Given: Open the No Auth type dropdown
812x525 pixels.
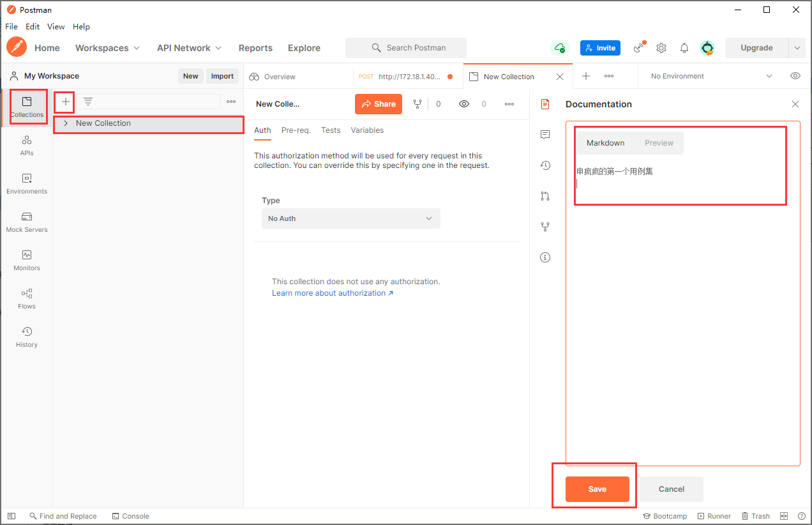Looking at the screenshot, I should [x=351, y=218].
